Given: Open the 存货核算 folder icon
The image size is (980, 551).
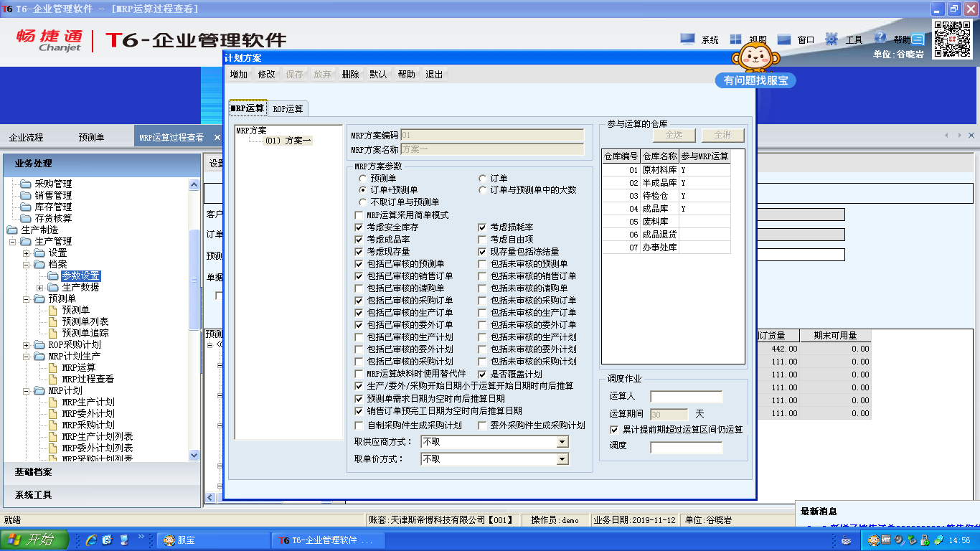Looking at the screenshot, I should click(x=26, y=218).
